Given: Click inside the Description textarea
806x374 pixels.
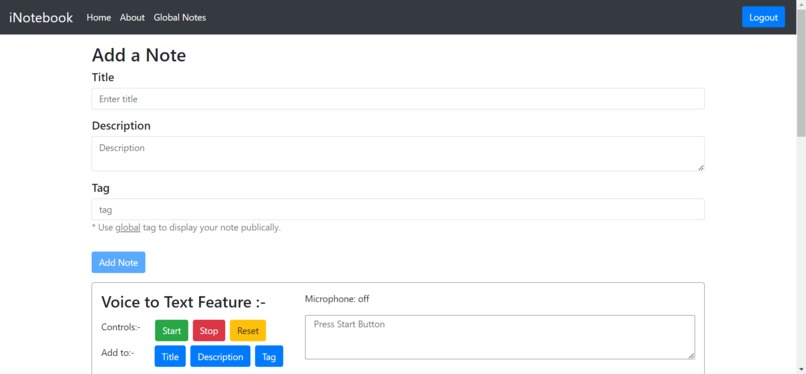Looking at the screenshot, I should [398, 154].
